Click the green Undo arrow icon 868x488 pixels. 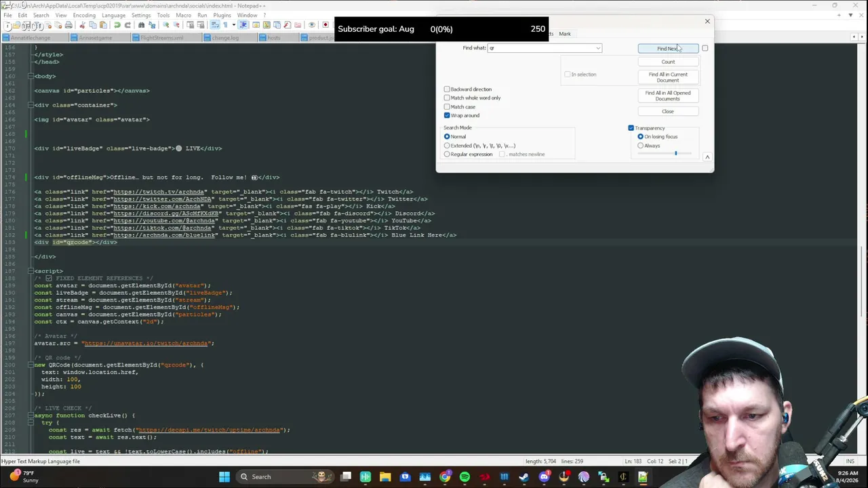[117, 25]
